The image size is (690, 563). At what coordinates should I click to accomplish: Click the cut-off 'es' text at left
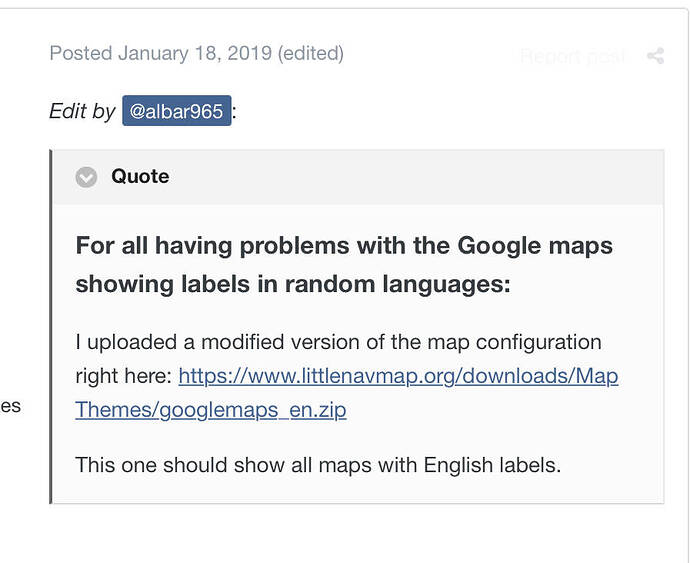(11, 406)
